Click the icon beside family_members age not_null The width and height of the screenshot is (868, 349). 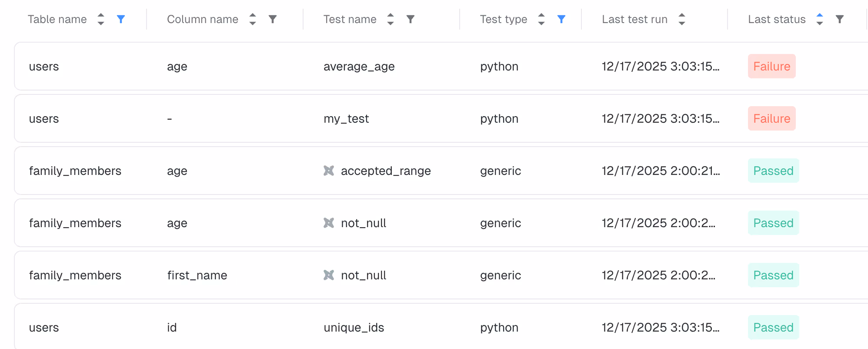tap(329, 223)
